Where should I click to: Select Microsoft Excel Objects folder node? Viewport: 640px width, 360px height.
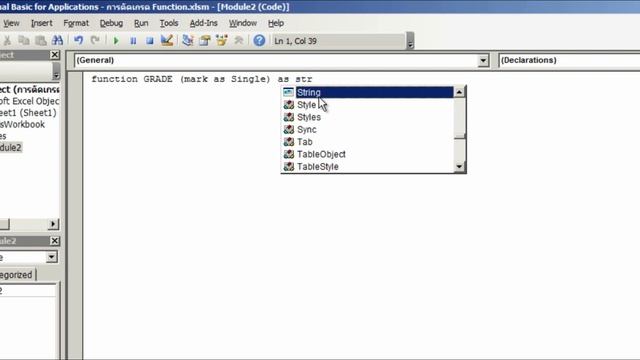tap(29, 101)
